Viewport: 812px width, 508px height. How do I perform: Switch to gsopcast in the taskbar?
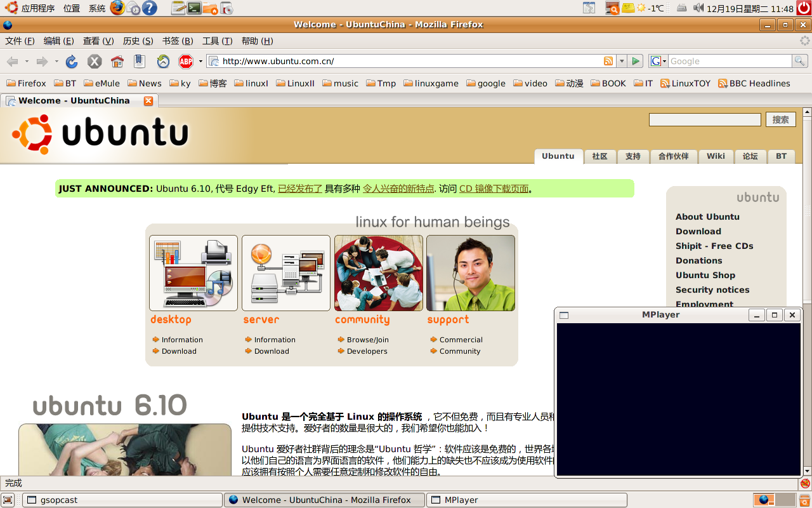click(x=122, y=500)
